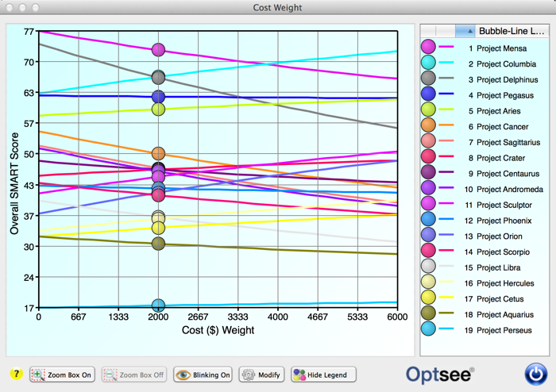Open the Modify settings button
This screenshot has width=556, height=392.
(x=261, y=375)
